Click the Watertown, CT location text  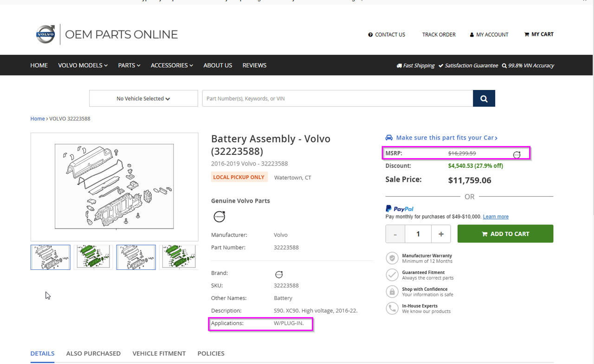[x=293, y=178]
